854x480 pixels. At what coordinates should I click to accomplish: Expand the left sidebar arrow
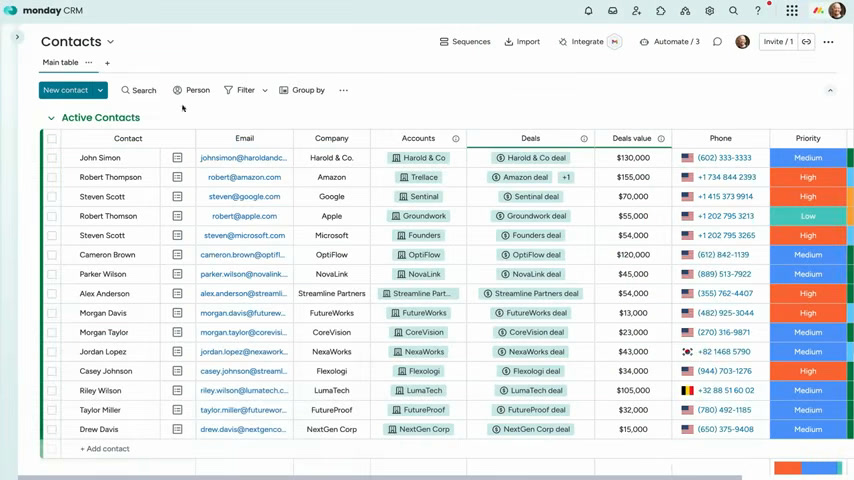pos(17,37)
